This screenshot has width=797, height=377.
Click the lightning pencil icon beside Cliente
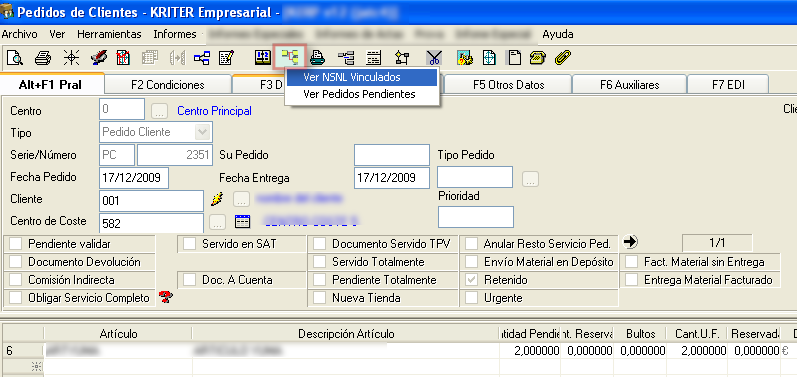[x=218, y=199]
